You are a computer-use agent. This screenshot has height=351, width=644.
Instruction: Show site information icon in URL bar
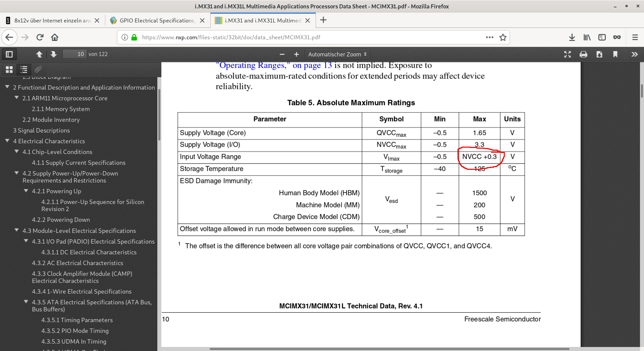(x=125, y=37)
